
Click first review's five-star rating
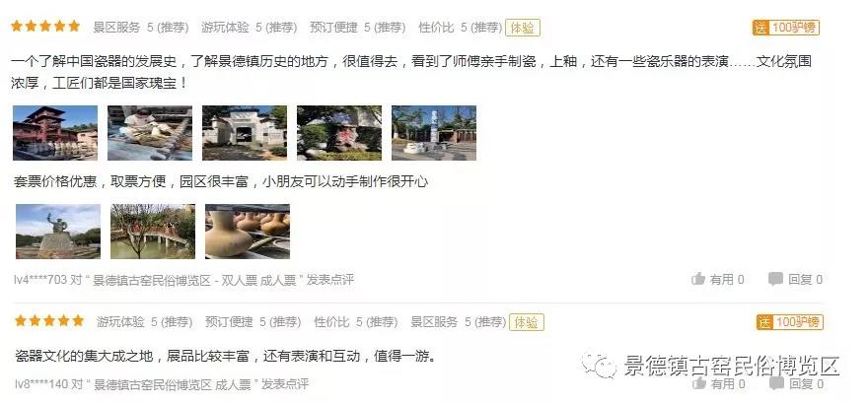pos(45,27)
